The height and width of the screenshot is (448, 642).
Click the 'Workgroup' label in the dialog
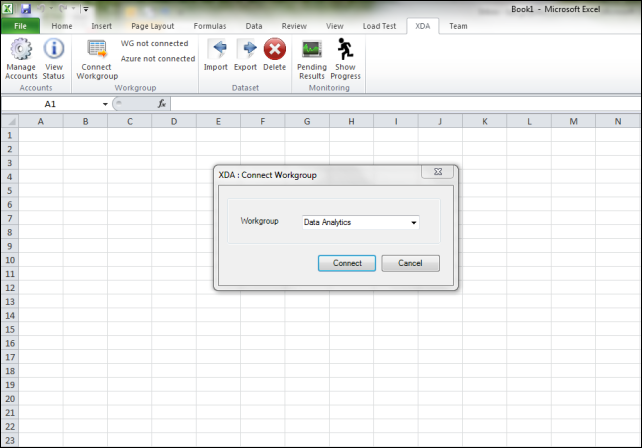[x=259, y=221]
